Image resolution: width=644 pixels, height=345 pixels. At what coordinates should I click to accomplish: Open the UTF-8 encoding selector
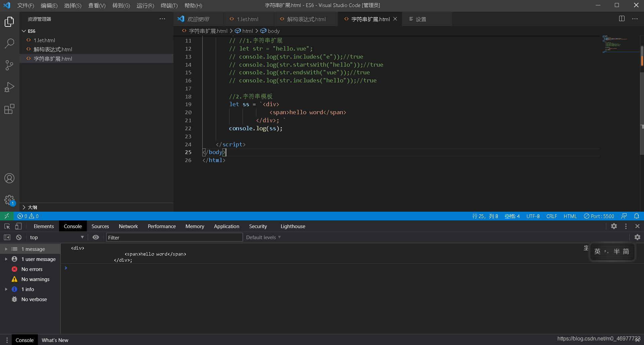point(533,216)
